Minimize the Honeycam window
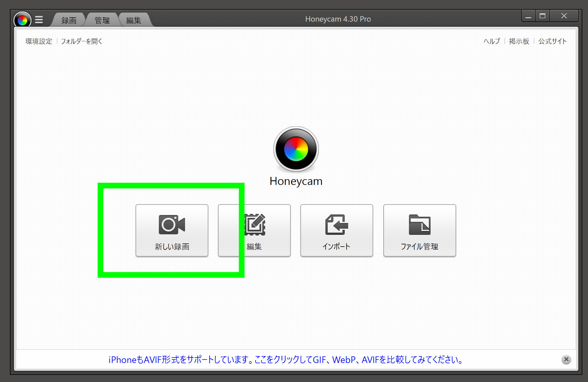Image resolution: width=588 pixels, height=382 pixels. point(528,16)
